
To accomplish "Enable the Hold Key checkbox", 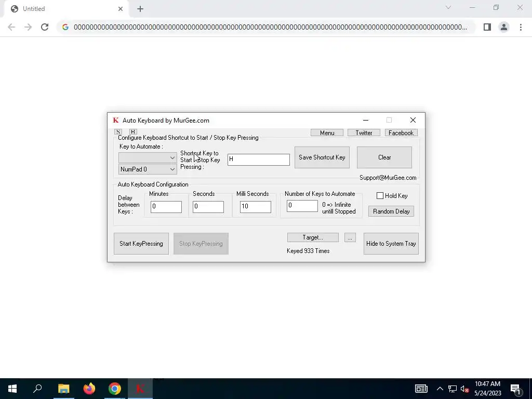I will coord(380,196).
